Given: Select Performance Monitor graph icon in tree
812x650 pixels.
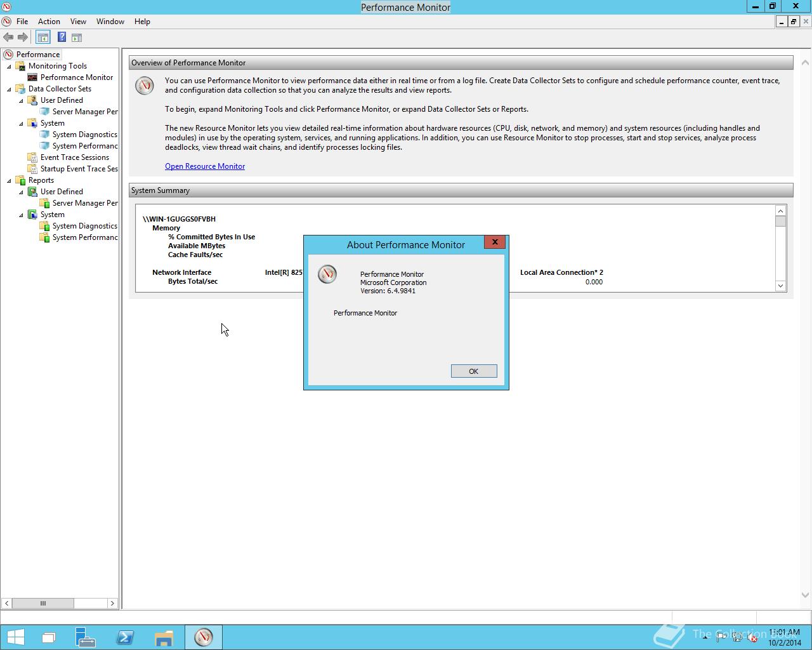Looking at the screenshot, I should coord(32,77).
